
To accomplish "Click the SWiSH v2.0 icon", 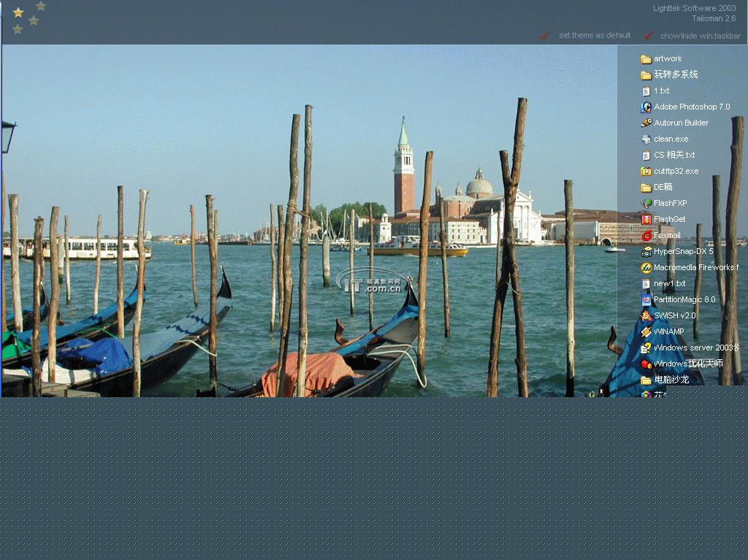I will coord(646,316).
